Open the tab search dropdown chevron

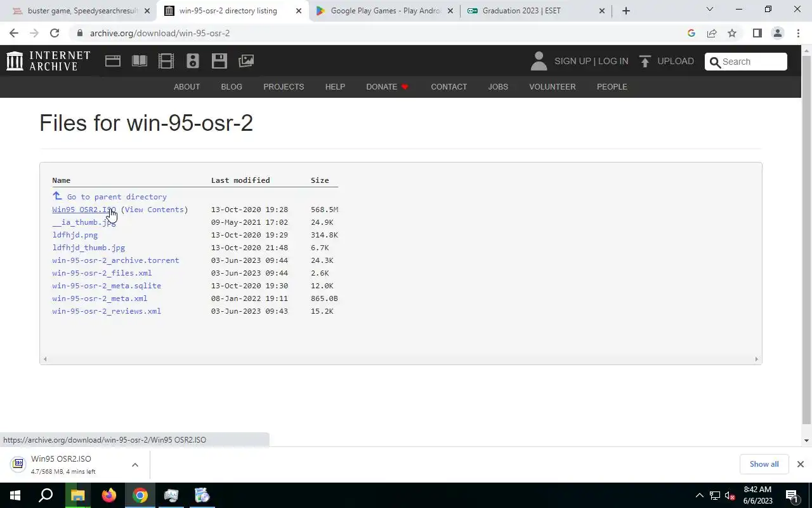pos(710,10)
